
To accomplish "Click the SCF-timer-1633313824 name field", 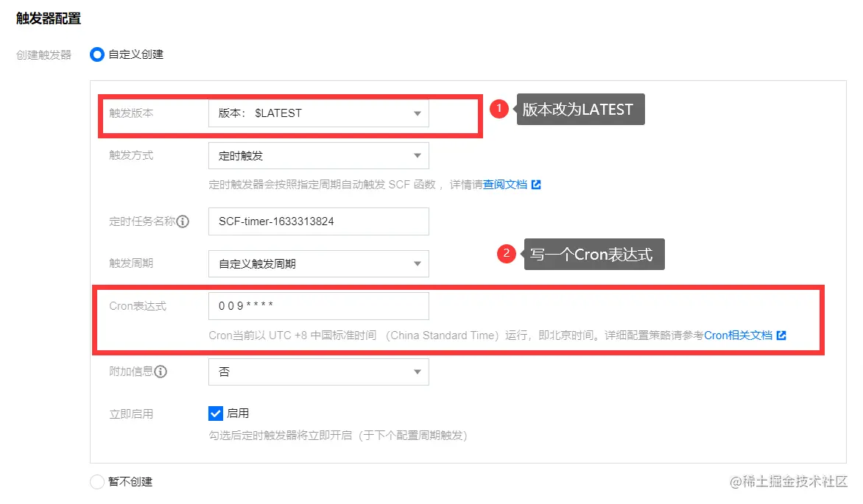I will (x=318, y=221).
